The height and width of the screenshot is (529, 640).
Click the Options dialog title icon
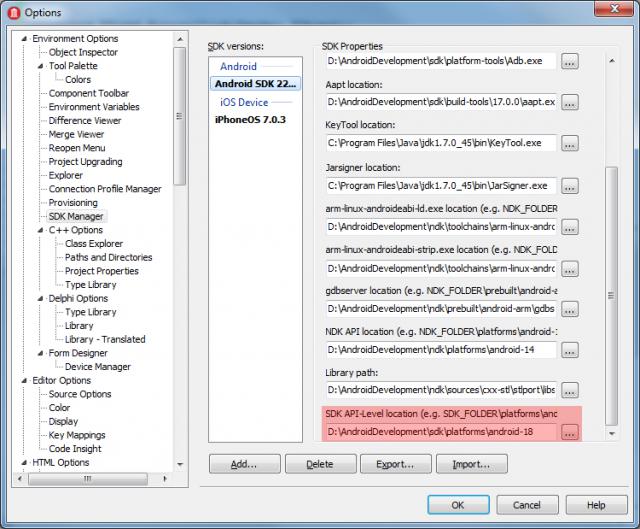point(14,13)
